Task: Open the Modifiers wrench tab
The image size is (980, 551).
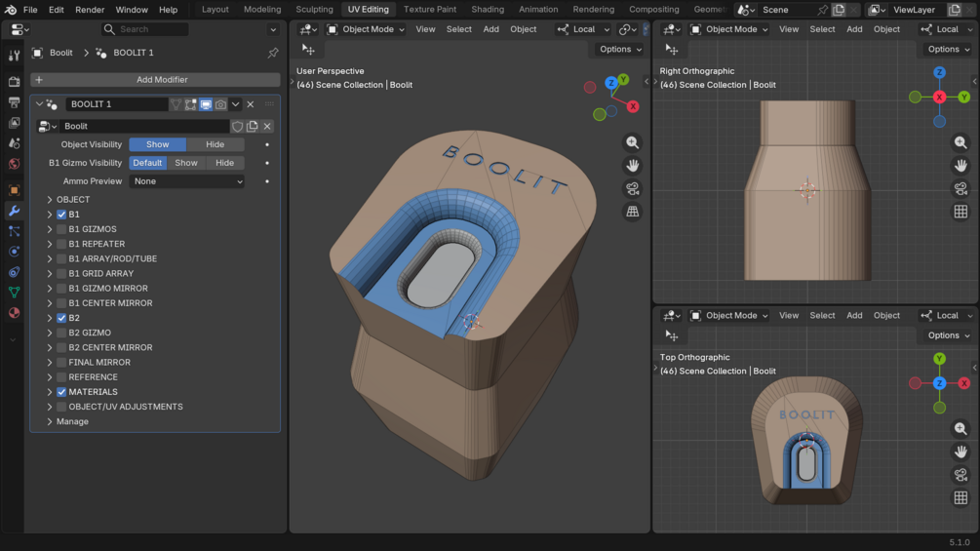Action: tap(14, 211)
